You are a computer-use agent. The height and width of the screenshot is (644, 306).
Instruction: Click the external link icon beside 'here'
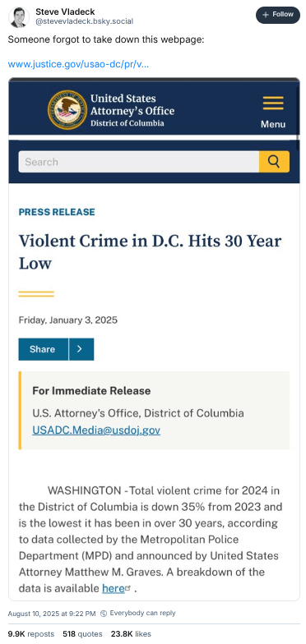click(128, 588)
